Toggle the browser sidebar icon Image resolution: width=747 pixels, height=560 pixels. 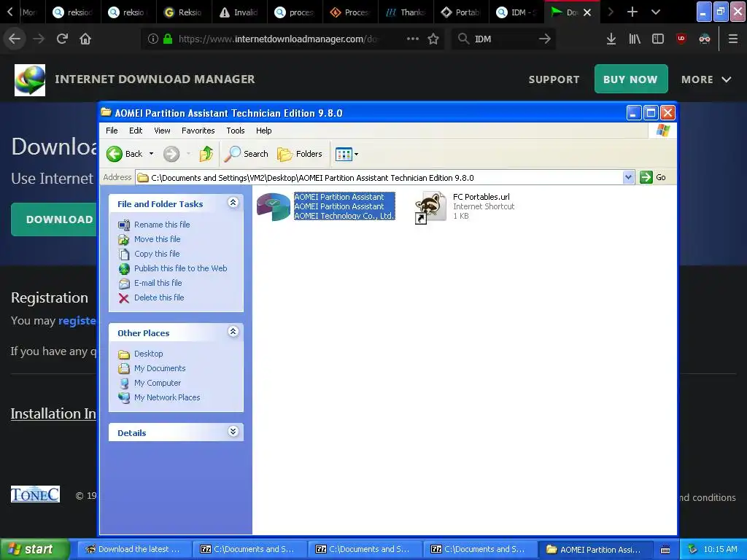[x=658, y=39]
